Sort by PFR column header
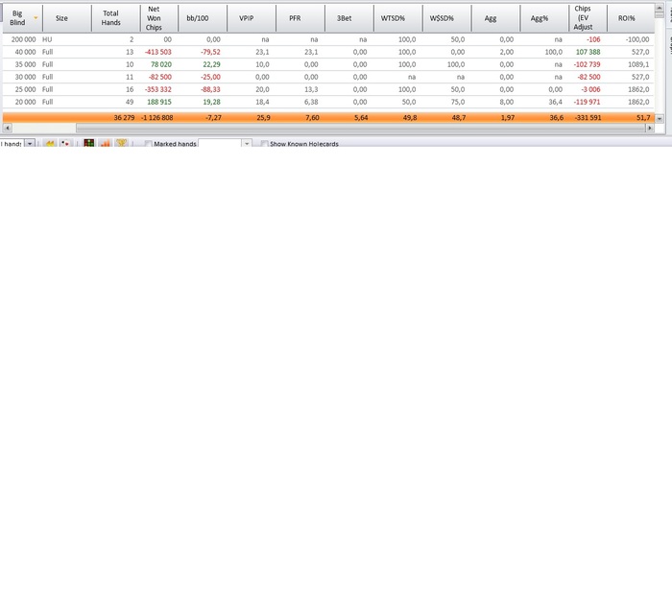This screenshot has width=672, height=616. click(x=300, y=18)
